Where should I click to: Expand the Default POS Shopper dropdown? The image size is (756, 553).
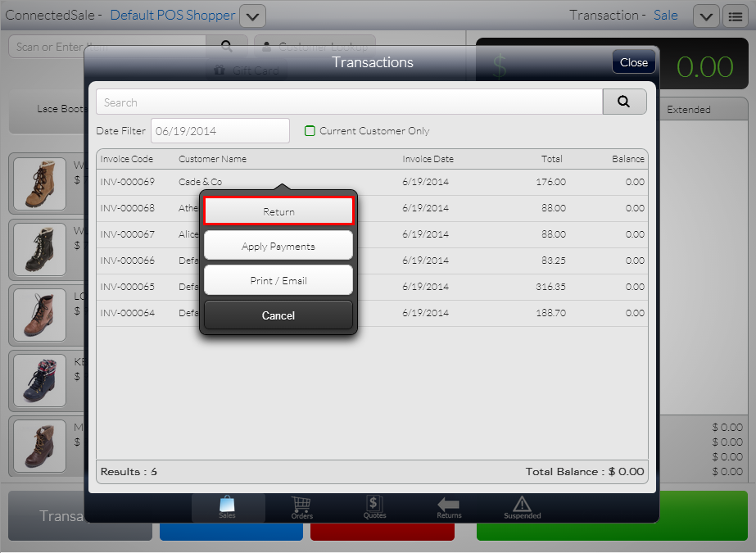click(252, 16)
